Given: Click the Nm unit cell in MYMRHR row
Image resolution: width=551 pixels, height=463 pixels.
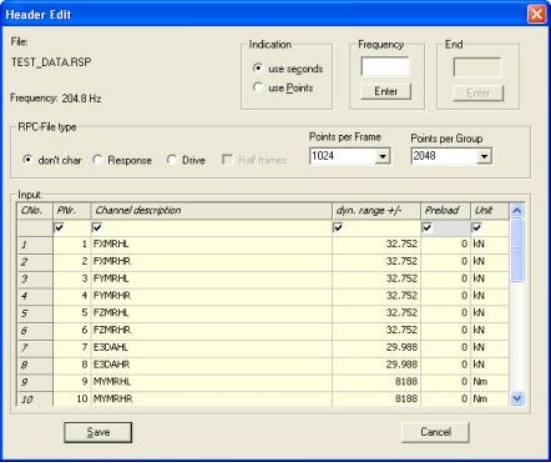Looking at the screenshot, I should click(490, 399).
